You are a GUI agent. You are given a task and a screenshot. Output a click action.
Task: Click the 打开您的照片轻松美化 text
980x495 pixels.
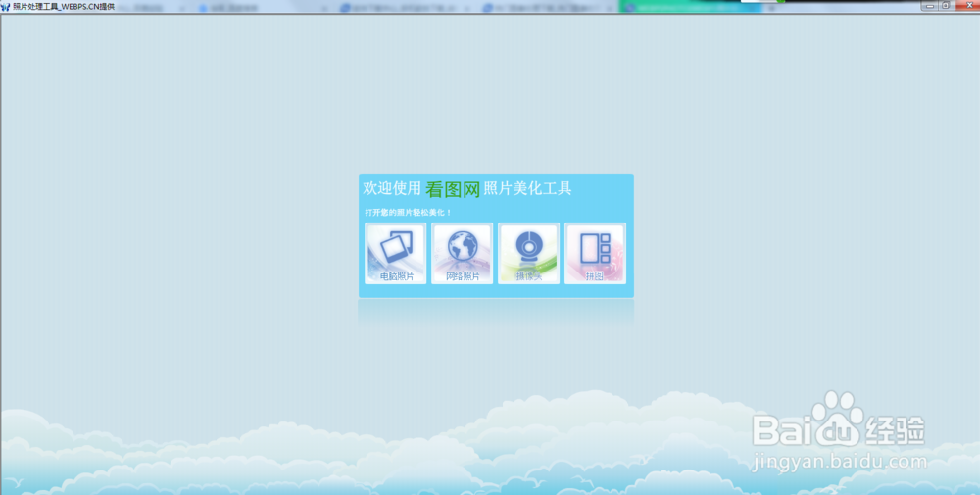408,213
